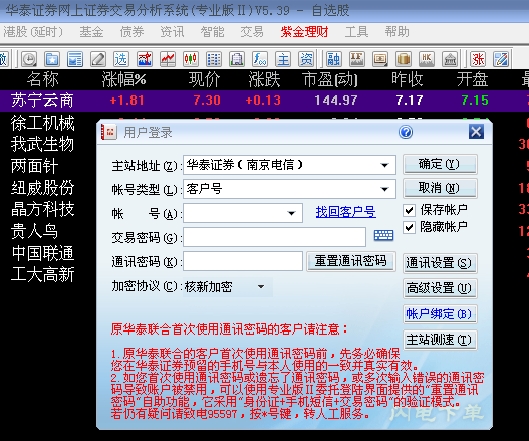
Task: Close the 用户登录 dialog
Action: [476, 132]
